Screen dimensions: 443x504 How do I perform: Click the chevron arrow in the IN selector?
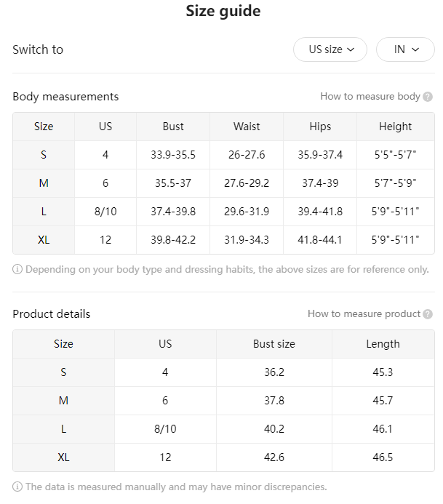click(x=415, y=49)
